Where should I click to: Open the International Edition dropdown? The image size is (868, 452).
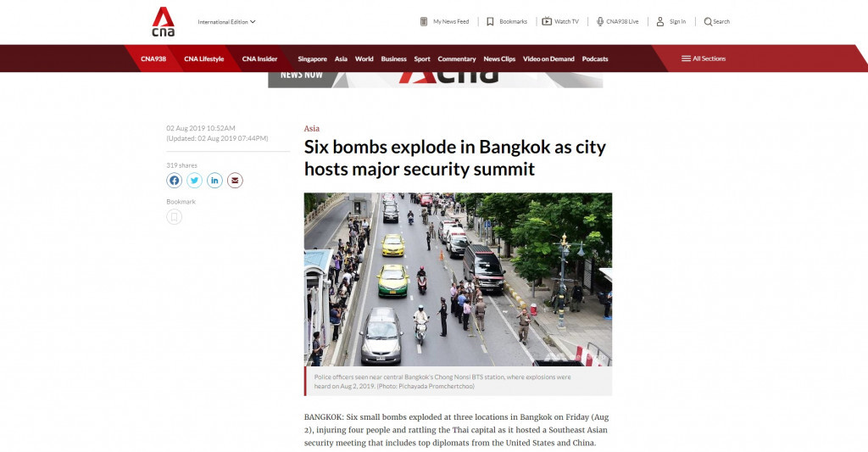coord(226,21)
